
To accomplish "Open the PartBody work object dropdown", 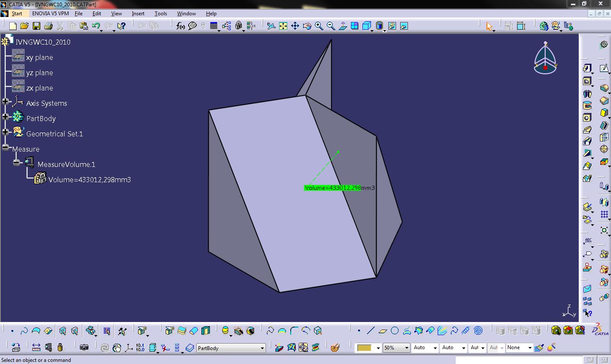I will [262, 348].
